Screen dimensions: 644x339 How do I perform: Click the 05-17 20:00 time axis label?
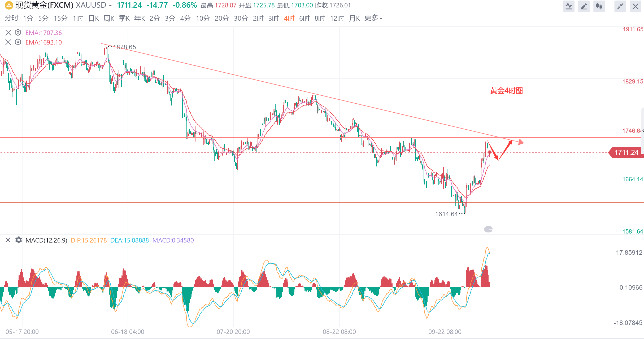pos(22,332)
